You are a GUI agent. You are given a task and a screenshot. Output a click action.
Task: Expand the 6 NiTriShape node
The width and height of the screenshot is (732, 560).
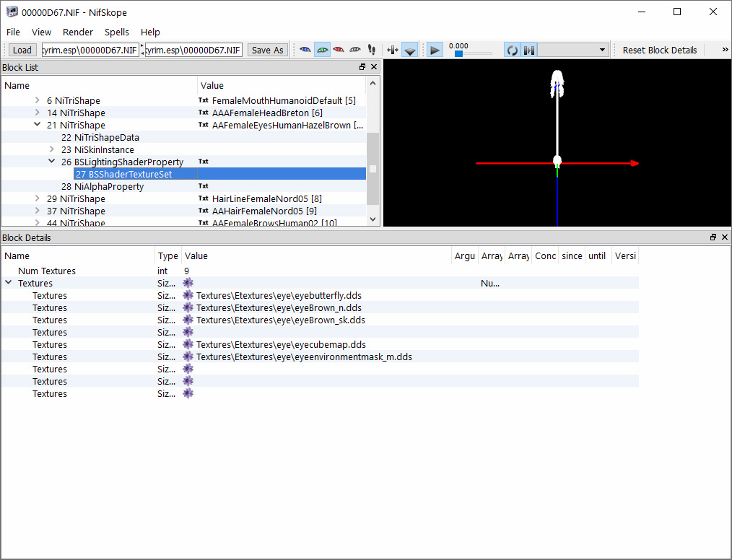[x=38, y=100]
